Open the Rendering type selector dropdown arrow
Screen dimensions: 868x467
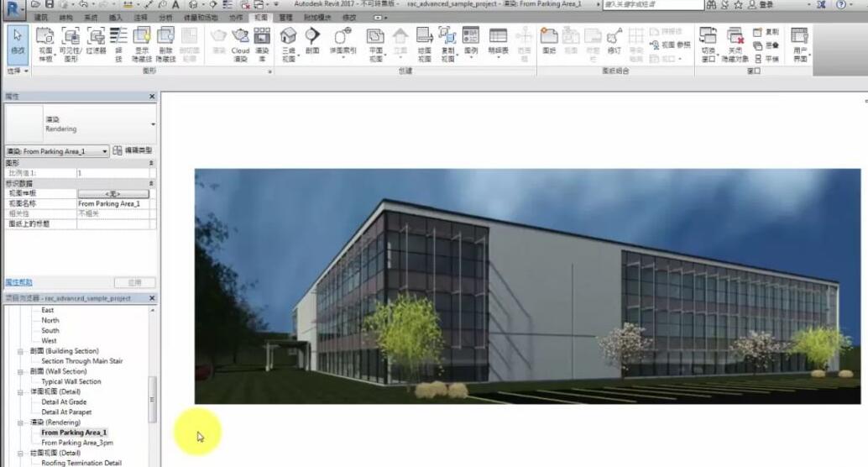tap(154, 124)
